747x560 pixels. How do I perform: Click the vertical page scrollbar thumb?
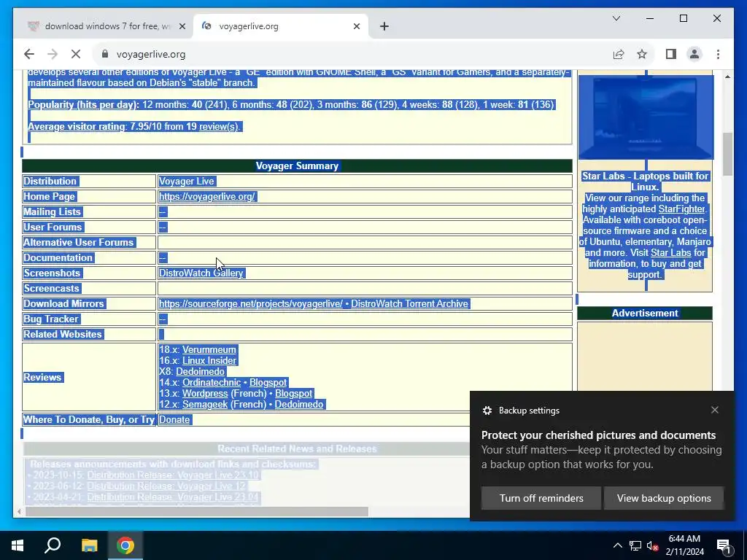(727, 154)
